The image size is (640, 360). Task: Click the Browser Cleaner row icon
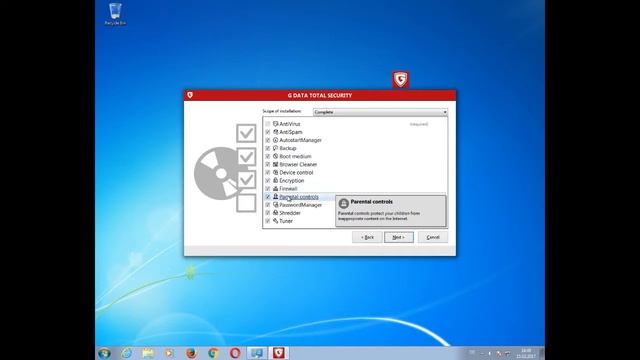coord(276,164)
